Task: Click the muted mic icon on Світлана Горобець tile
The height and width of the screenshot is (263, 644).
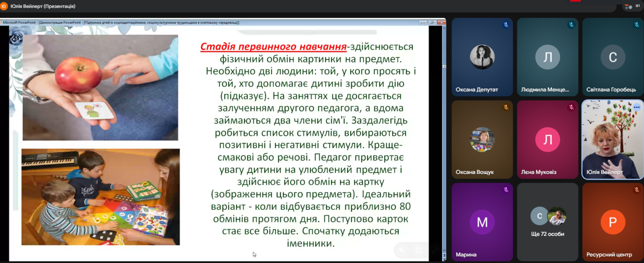Action: click(x=637, y=25)
